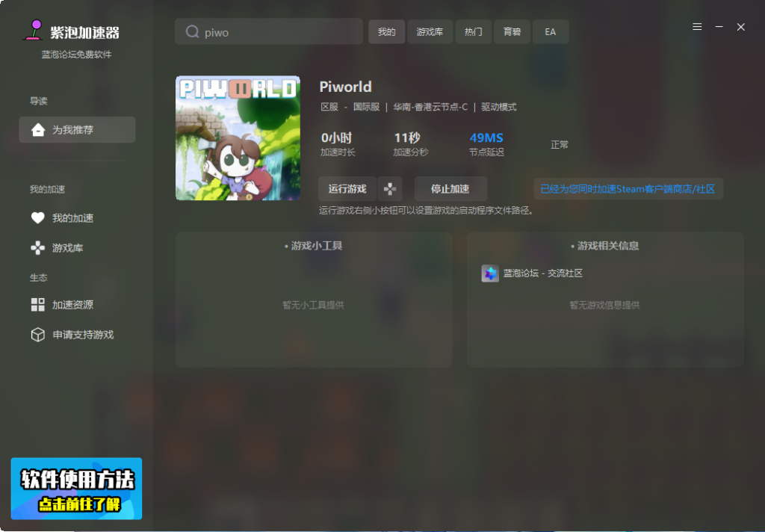
Task: Click the 运行游戏 button
Action: 347,189
